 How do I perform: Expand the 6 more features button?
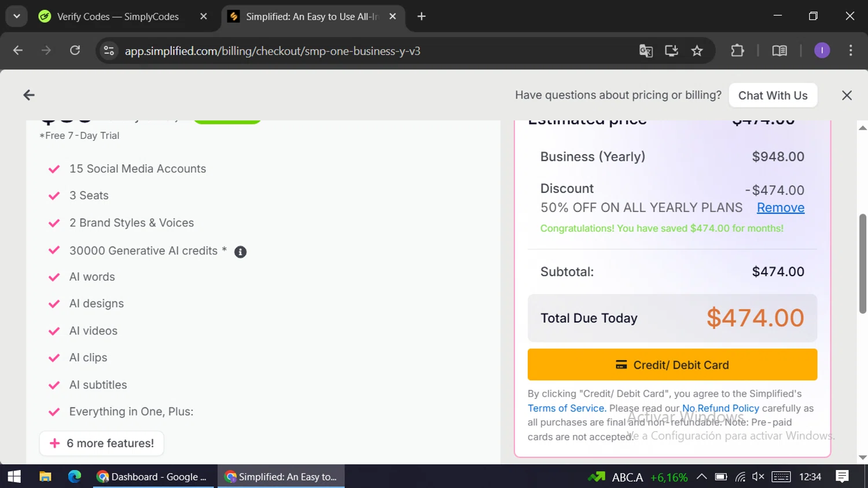[101, 443]
